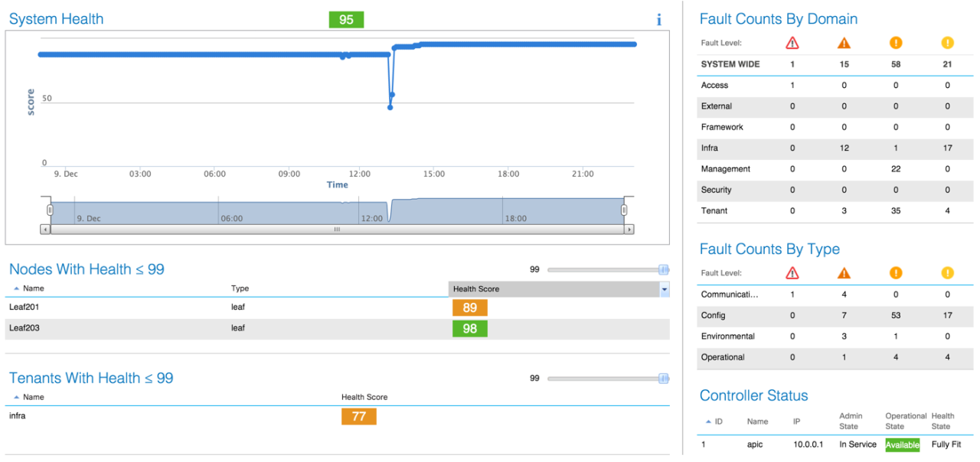Open the Leaf201 node row

point(337,307)
